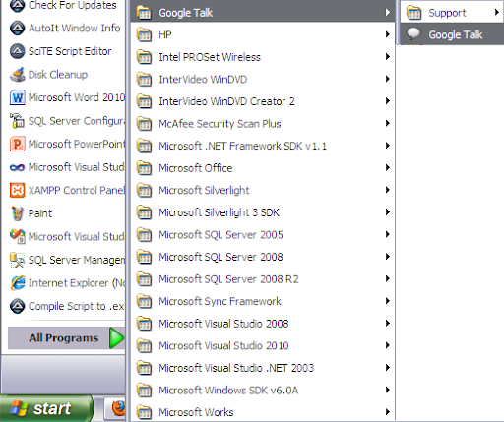Click the Microsoft Silverlight label
Screen dimensions: 504x422
tap(204, 190)
